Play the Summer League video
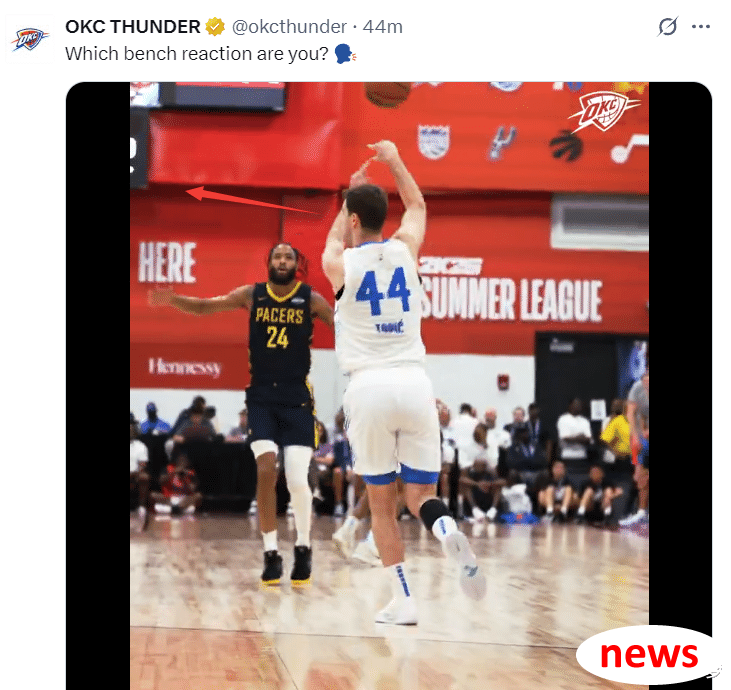731x690 pixels. coord(389,386)
